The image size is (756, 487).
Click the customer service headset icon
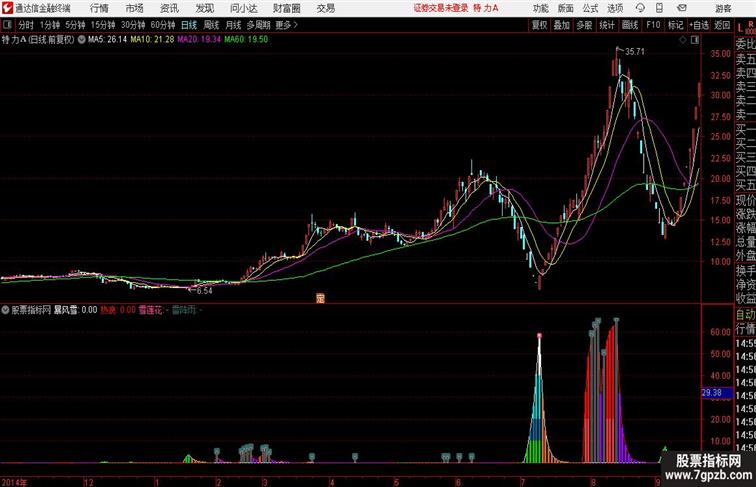coord(640,8)
